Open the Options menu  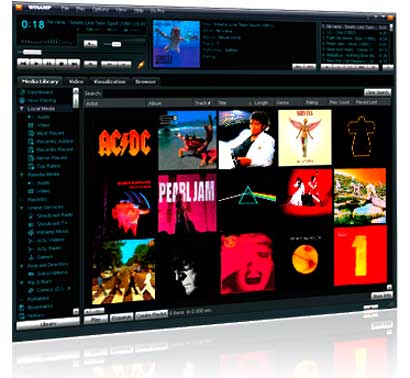(x=100, y=9)
